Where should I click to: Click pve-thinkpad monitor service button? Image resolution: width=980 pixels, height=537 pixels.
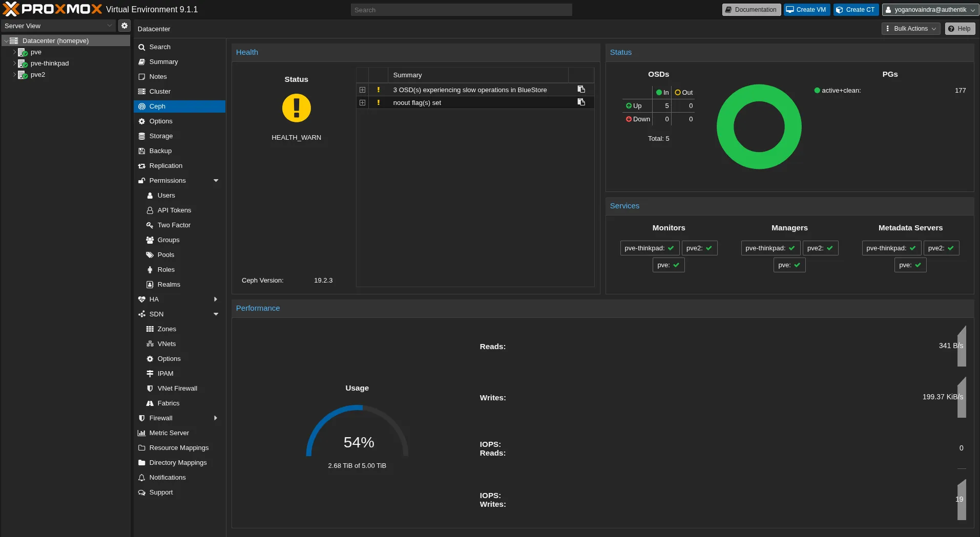650,248
